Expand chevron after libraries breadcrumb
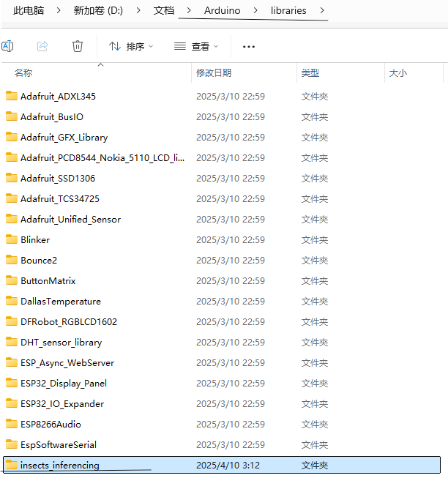The image size is (448, 478). pyautogui.click(x=322, y=10)
